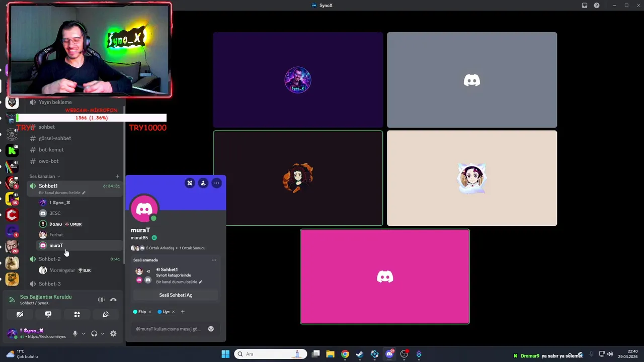Toggle microphone mute in user panel

pos(75,333)
